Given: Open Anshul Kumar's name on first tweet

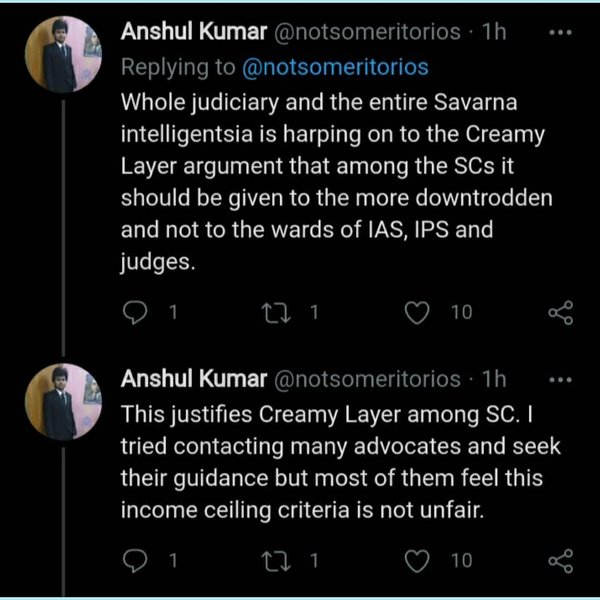Looking at the screenshot, I should tap(193, 32).
